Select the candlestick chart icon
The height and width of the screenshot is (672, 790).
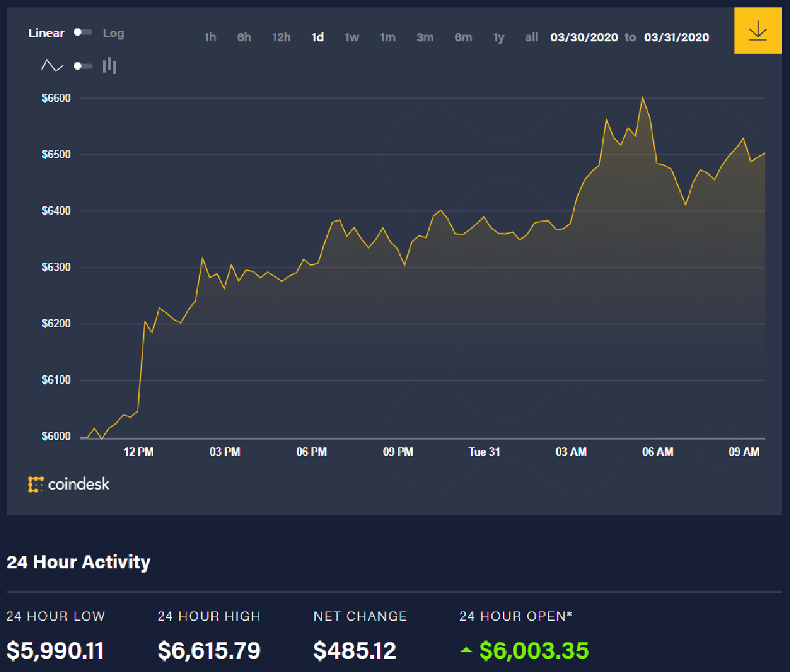pos(110,65)
